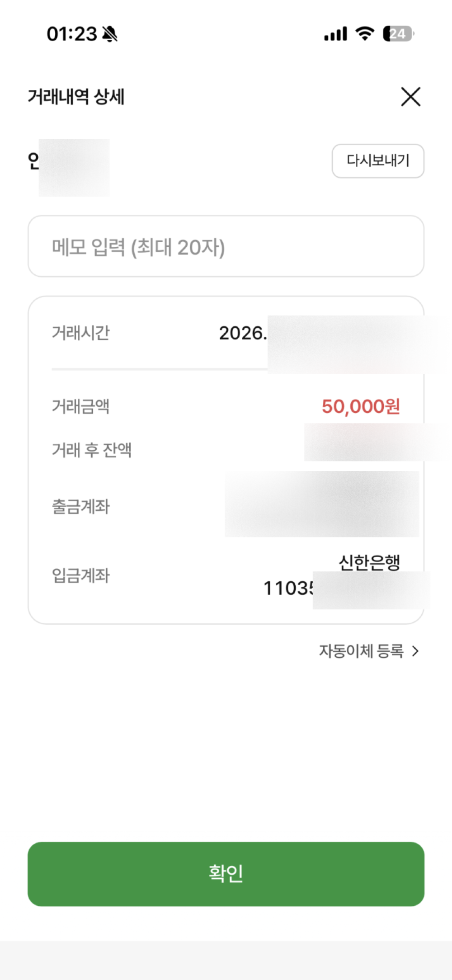Screen dimensions: 452x980
Task: Select the red 50,000원 amount
Action: pyautogui.click(x=360, y=406)
